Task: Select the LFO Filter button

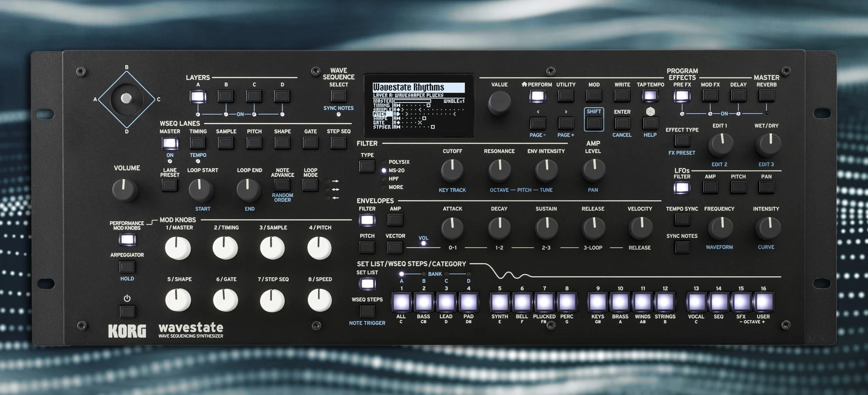Action: [x=682, y=187]
